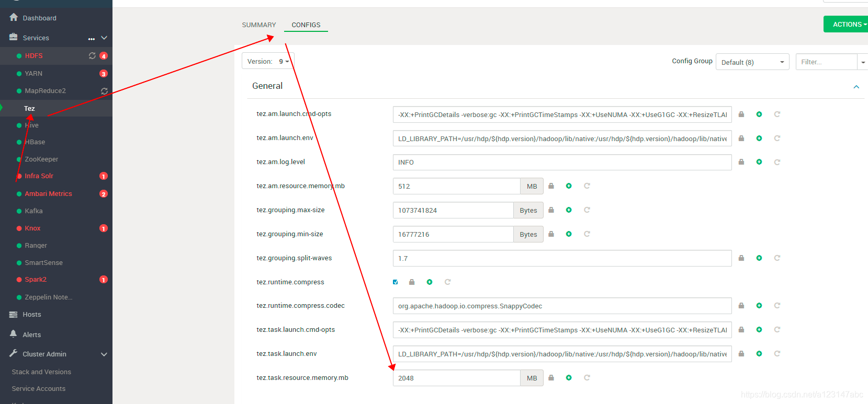The width and height of the screenshot is (868, 404).
Task: Select Hive in the services list
Action: (x=32, y=125)
